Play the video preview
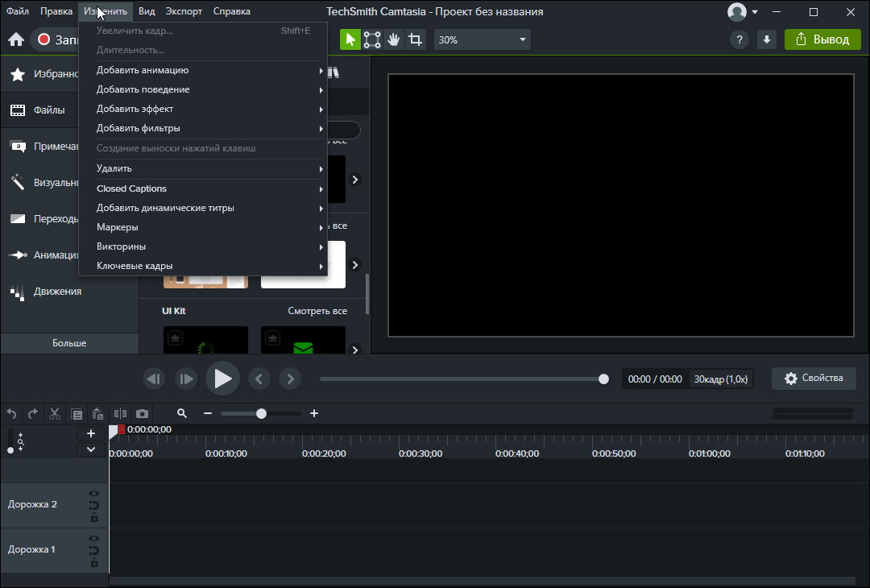The width and height of the screenshot is (870, 588). click(222, 379)
